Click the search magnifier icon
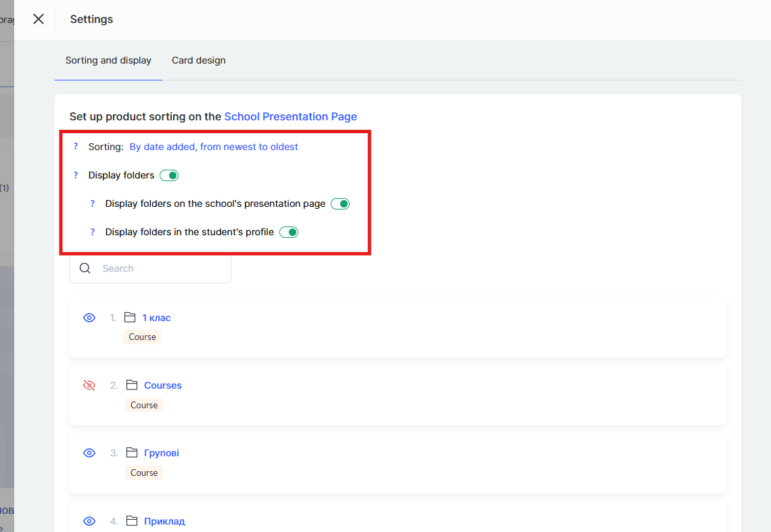The height and width of the screenshot is (532, 771). [x=85, y=268]
